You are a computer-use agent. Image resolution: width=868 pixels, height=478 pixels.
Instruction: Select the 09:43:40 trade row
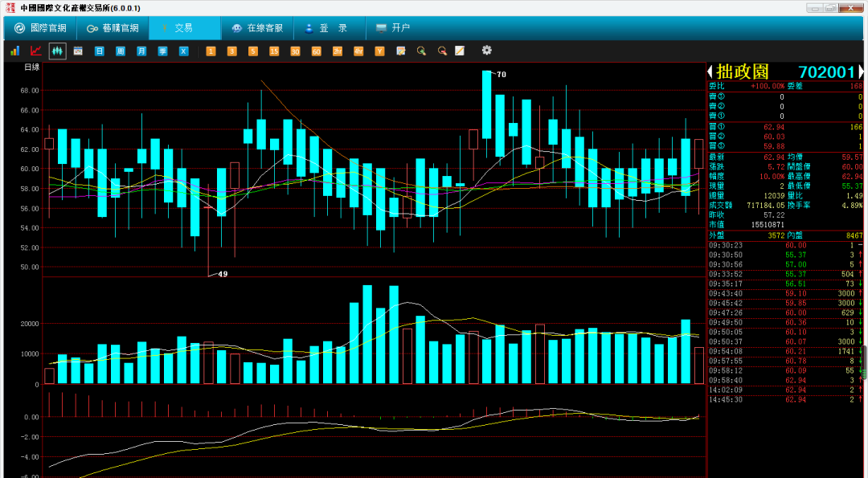point(785,294)
